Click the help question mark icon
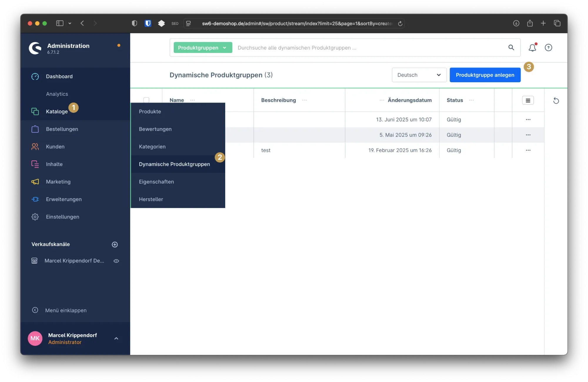 pyautogui.click(x=549, y=48)
